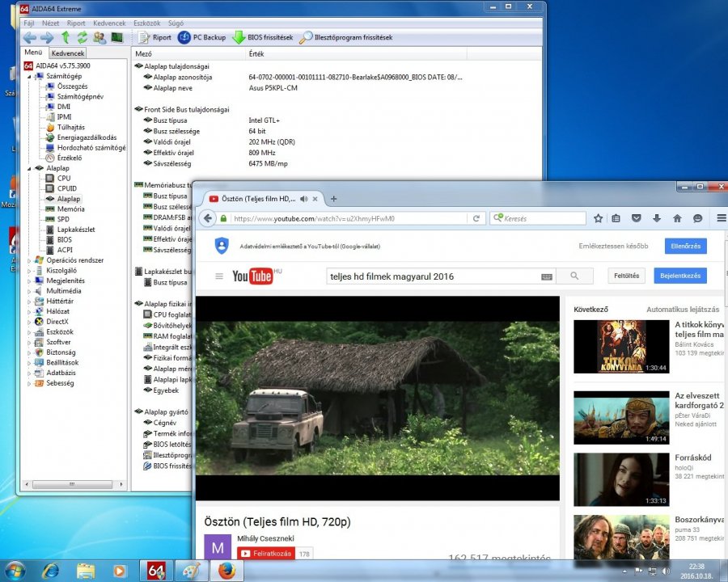Expand the Megjelenítés tree node
The image size is (728, 582).
(x=29, y=280)
